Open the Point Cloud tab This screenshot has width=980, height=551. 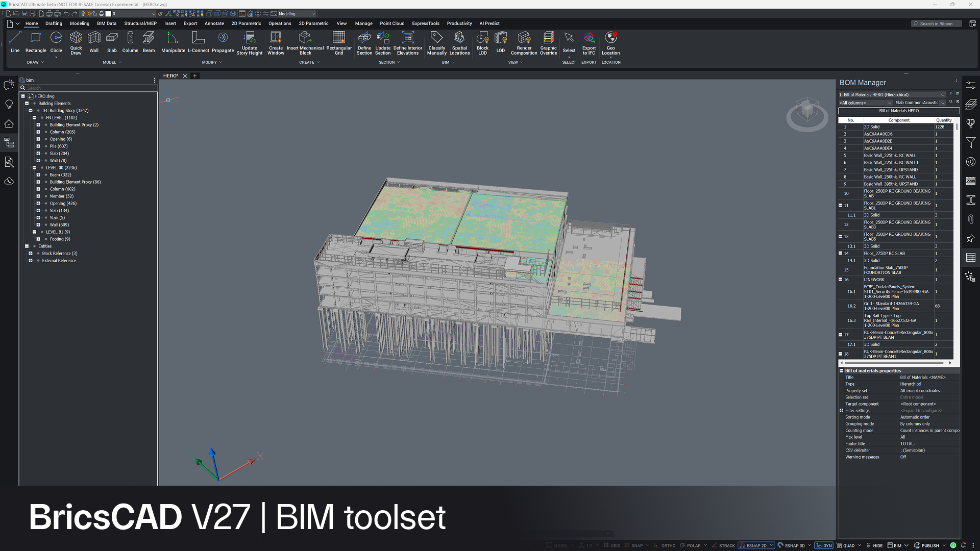pos(392,23)
